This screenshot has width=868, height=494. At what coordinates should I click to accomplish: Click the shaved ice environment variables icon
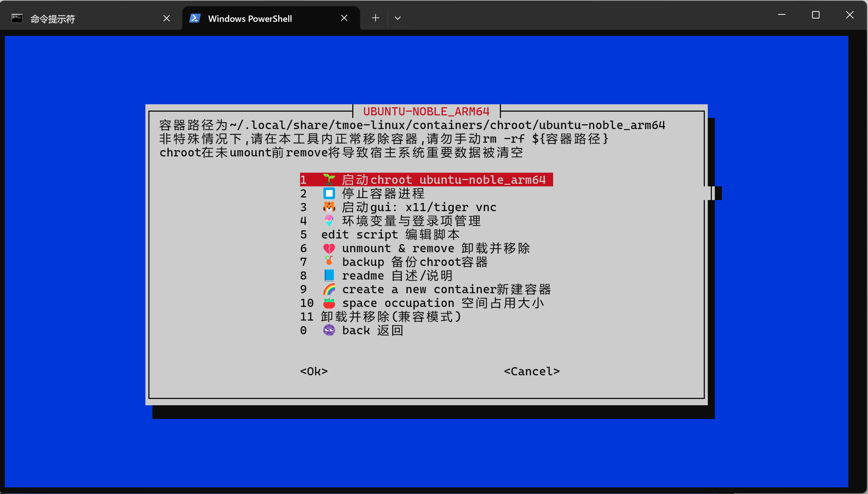pyautogui.click(x=329, y=221)
